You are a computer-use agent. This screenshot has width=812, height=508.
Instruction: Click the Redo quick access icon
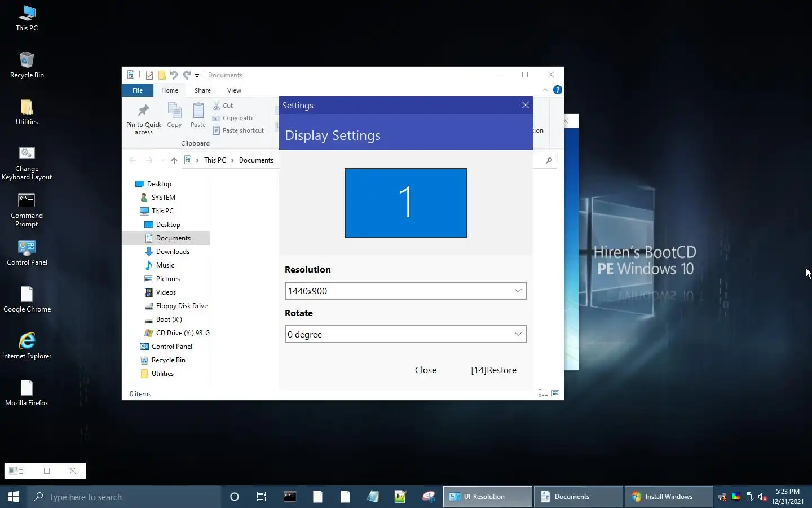(187, 75)
